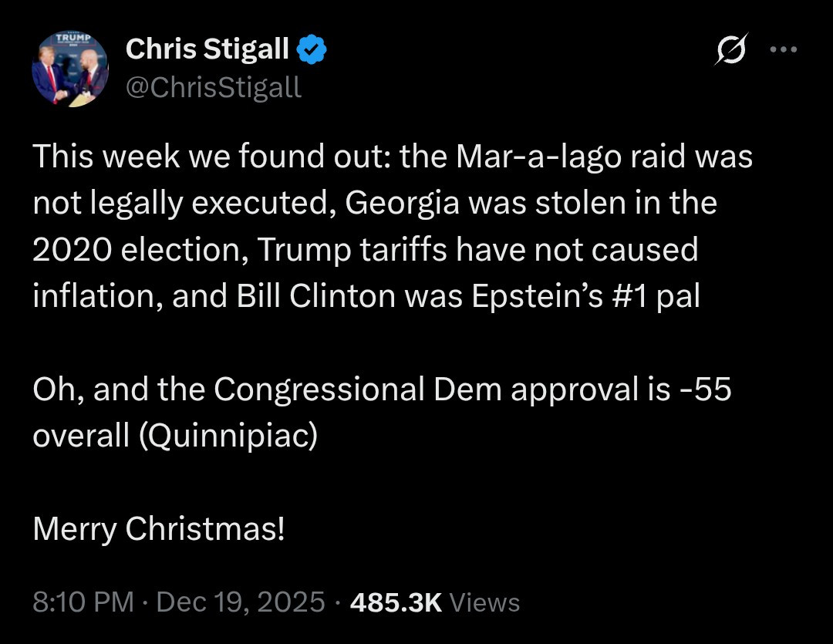This screenshot has height=644, width=833.
Task: Click the "2020 election" text
Action: coord(137,250)
